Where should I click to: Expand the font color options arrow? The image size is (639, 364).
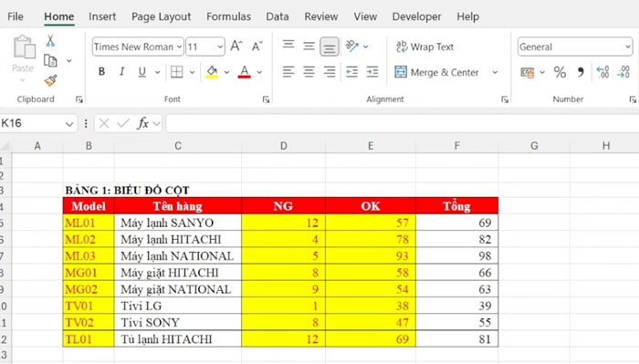pyautogui.click(x=259, y=72)
